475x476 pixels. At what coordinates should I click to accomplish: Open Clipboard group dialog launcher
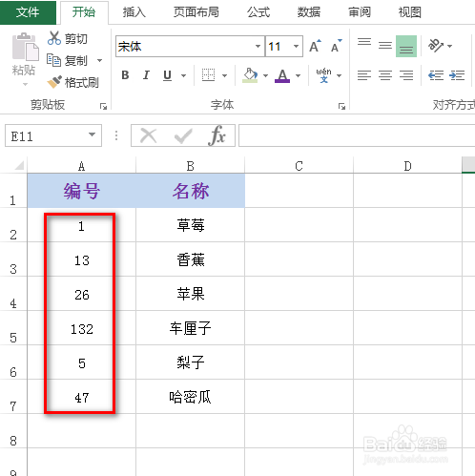[103, 106]
